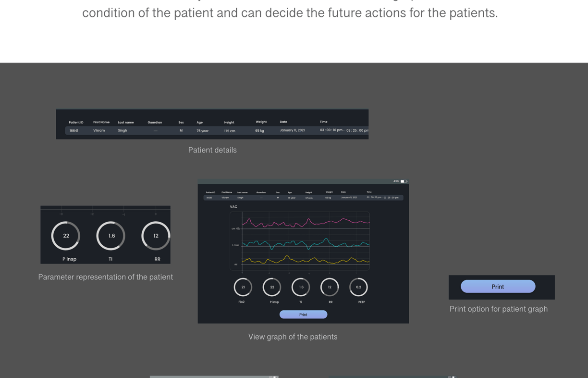Click the VAC mode label above graph
This screenshot has width=588, height=378.
[x=233, y=207]
